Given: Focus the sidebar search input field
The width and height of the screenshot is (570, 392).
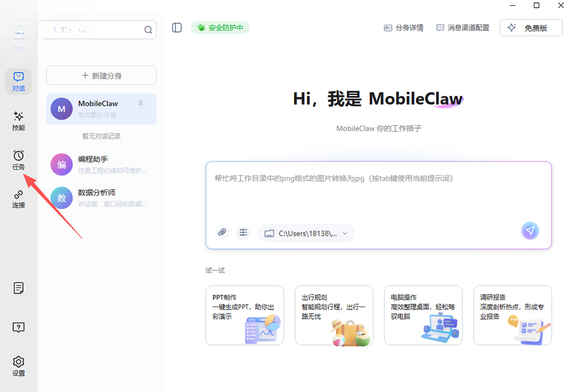Looking at the screenshot, I should [97, 30].
